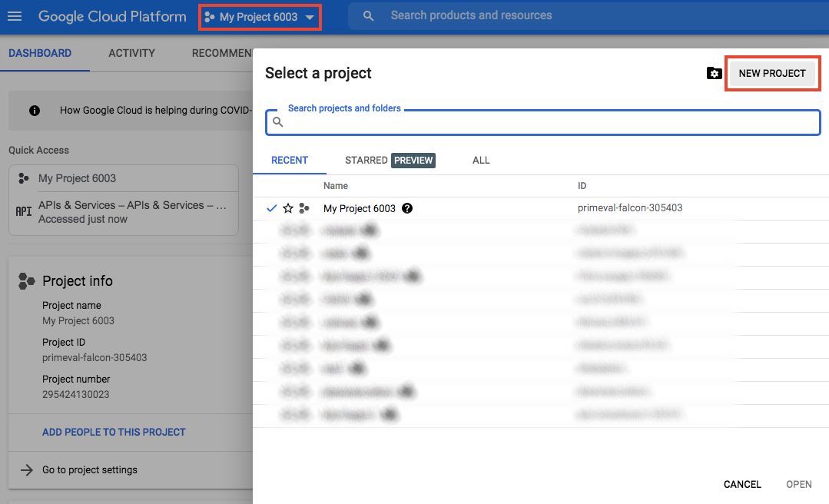Select the Starred tab in project dialog
Image resolution: width=829 pixels, height=504 pixels.
pos(366,161)
